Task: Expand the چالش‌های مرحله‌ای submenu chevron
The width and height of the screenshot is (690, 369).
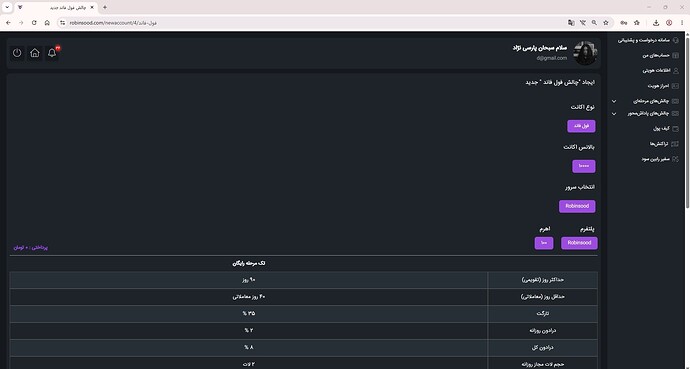Action: (614, 101)
